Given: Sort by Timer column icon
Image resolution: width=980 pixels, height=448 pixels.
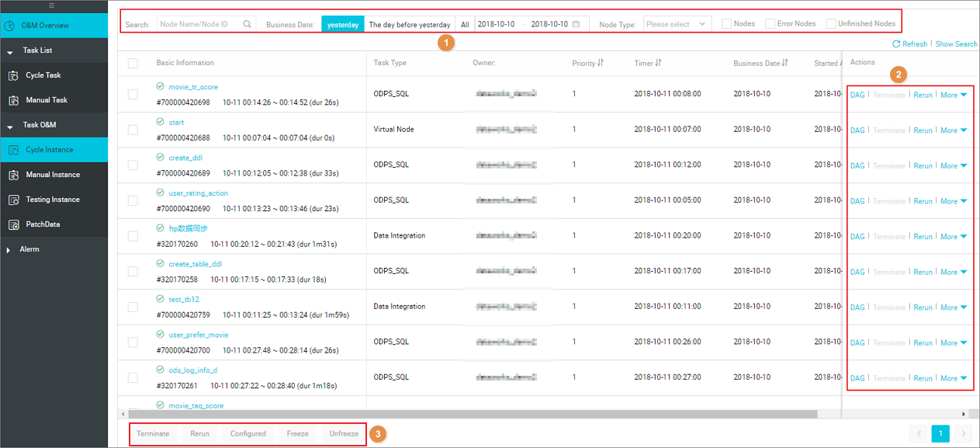Looking at the screenshot, I should [658, 63].
